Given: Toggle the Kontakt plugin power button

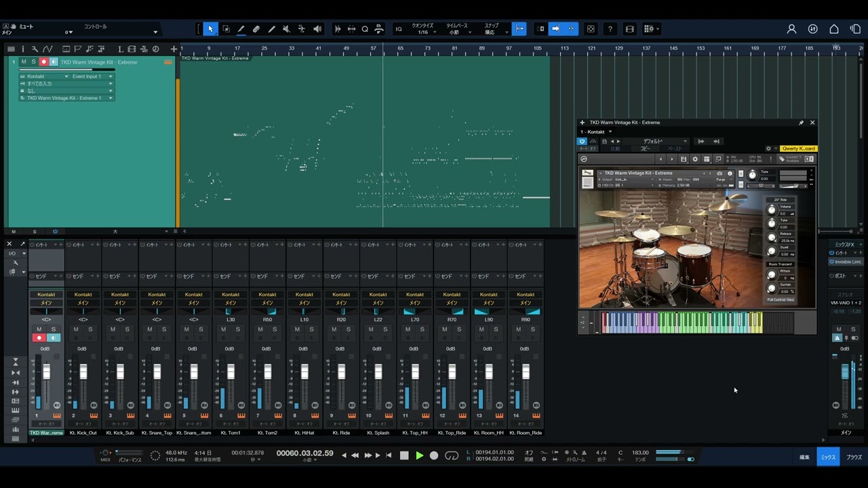Looking at the screenshot, I should pos(582,141).
